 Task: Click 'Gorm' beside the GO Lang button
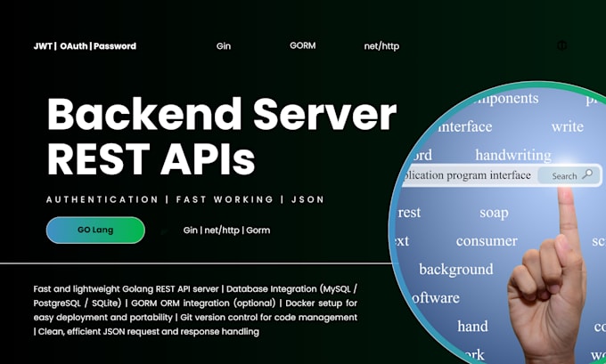click(x=258, y=230)
